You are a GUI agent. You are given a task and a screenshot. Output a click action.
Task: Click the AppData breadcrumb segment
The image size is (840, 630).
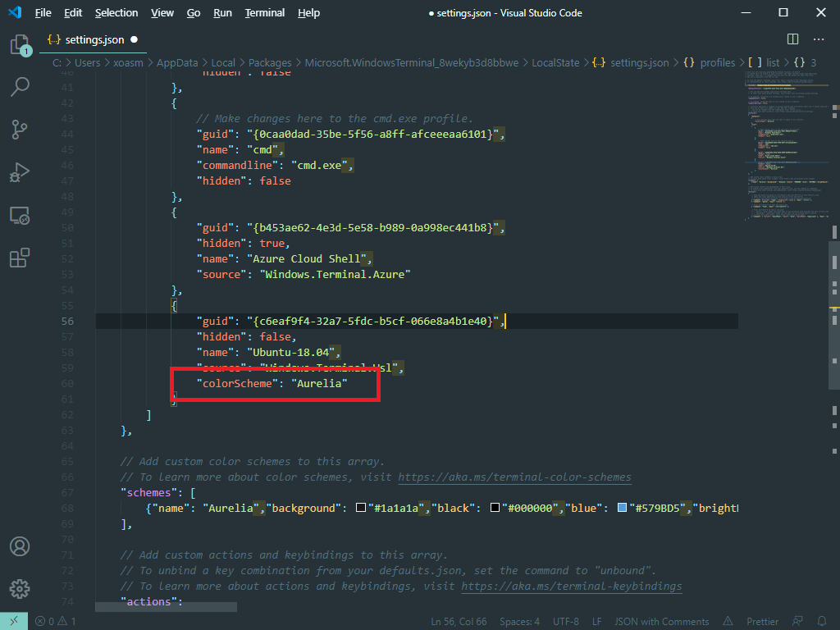coord(177,62)
